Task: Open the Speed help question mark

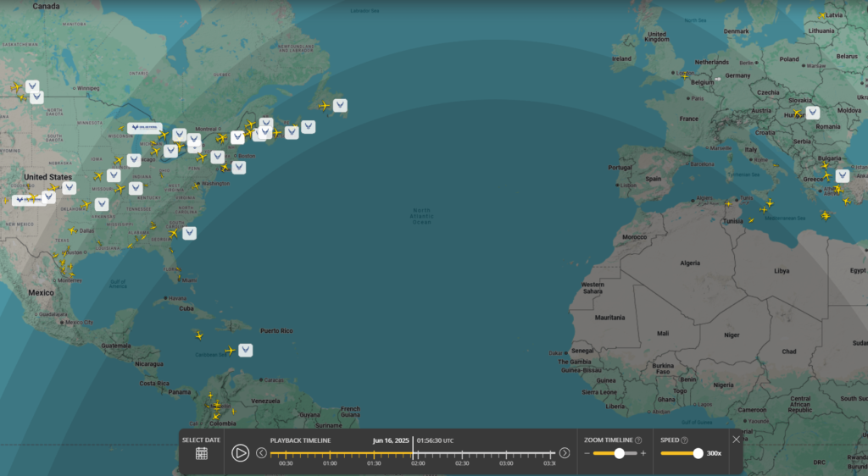Action: click(x=684, y=440)
